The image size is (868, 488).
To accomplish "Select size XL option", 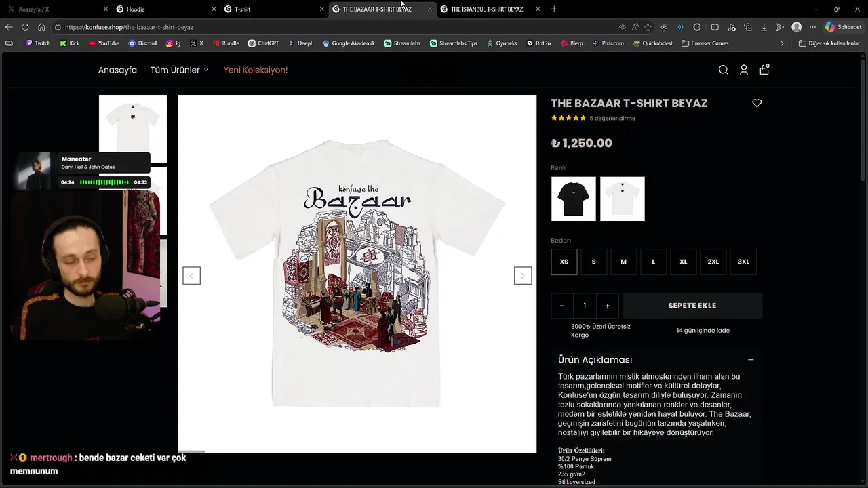I will click(x=684, y=262).
